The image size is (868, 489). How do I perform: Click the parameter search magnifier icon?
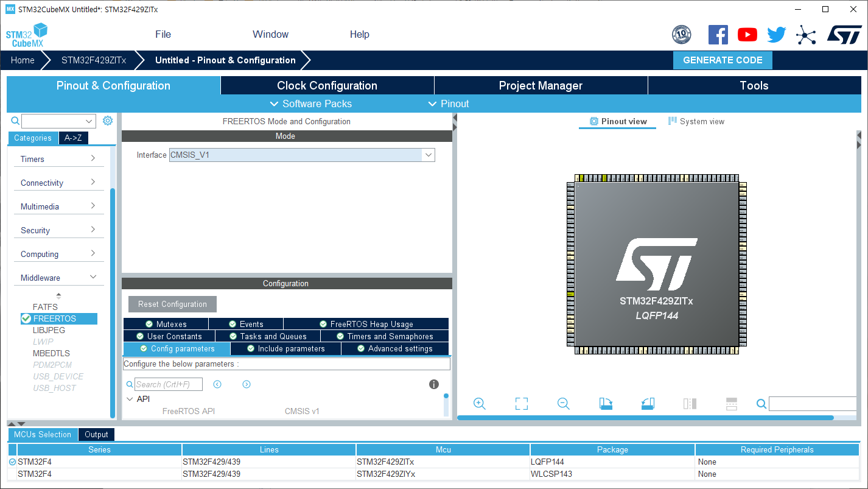click(130, 384)
